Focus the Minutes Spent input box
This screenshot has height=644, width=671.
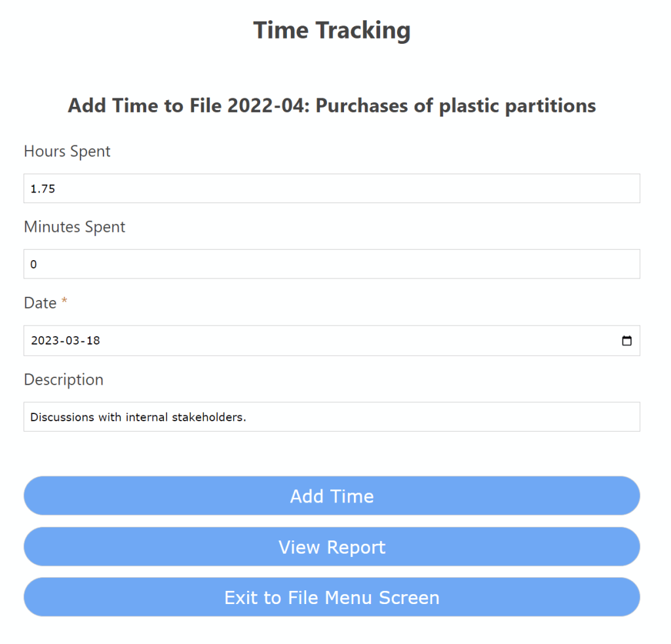(332, 264)
